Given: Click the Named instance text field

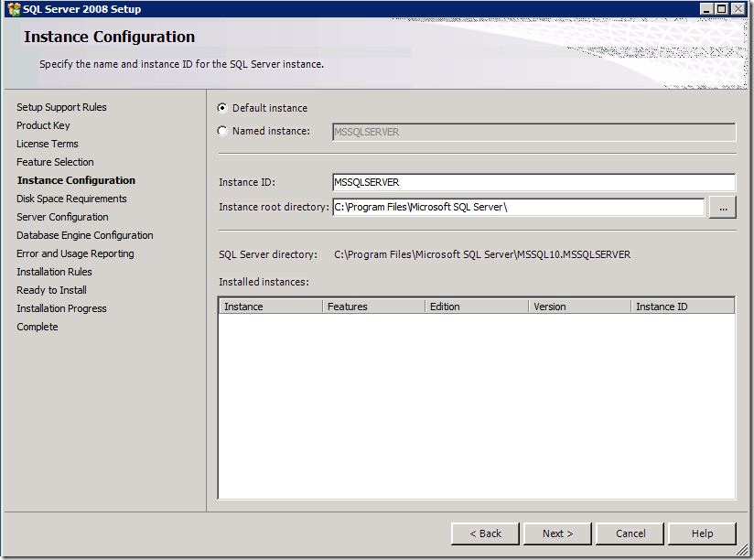Looking at the screenshot, I should [x=533, y=132].
